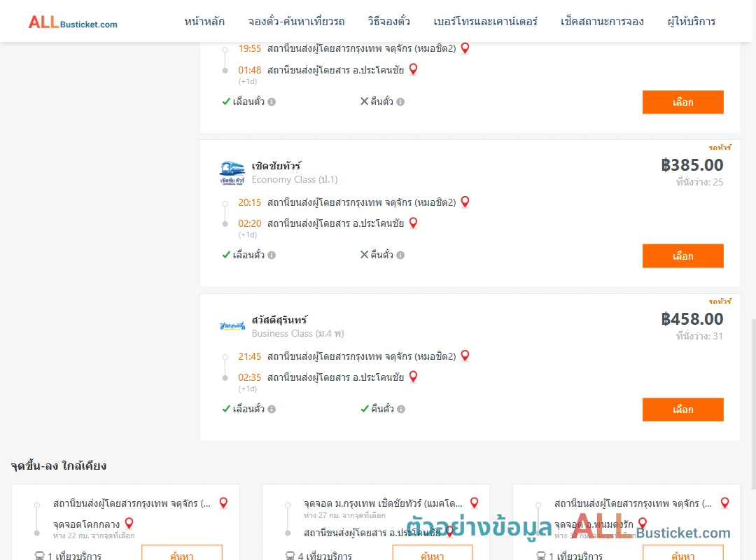Select the ฿458.00 สวัสดีสุรินทร์ trip
756x560 pixels.
[682, 409]
